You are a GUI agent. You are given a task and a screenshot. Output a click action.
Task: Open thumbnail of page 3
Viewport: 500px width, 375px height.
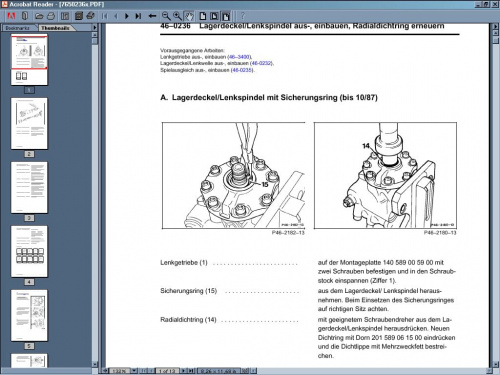(x=29, y=187)
